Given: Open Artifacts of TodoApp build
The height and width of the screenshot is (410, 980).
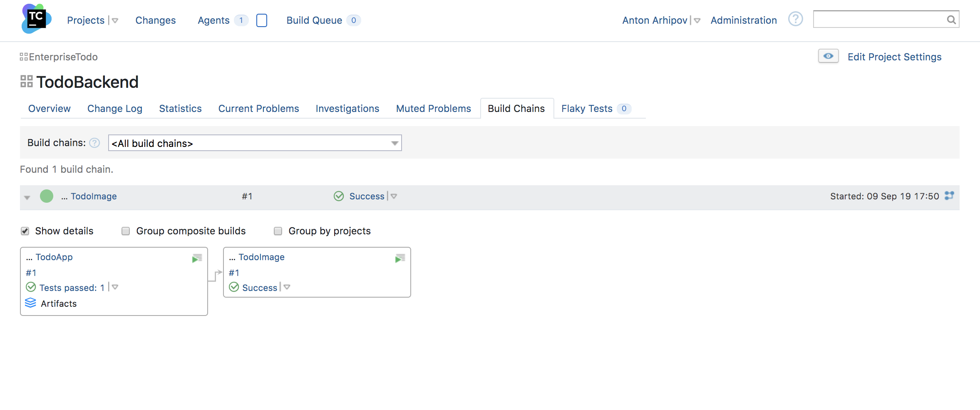Looking at the screenshot, I should point(59,303).
